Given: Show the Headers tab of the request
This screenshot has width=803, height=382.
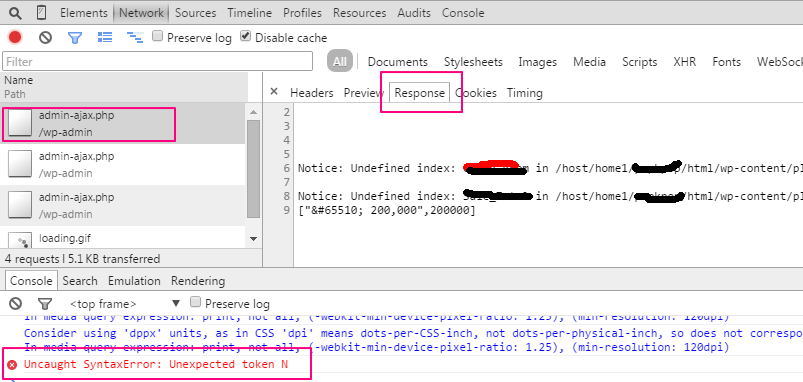Looking at the screenshot, I should pos(311,93).
